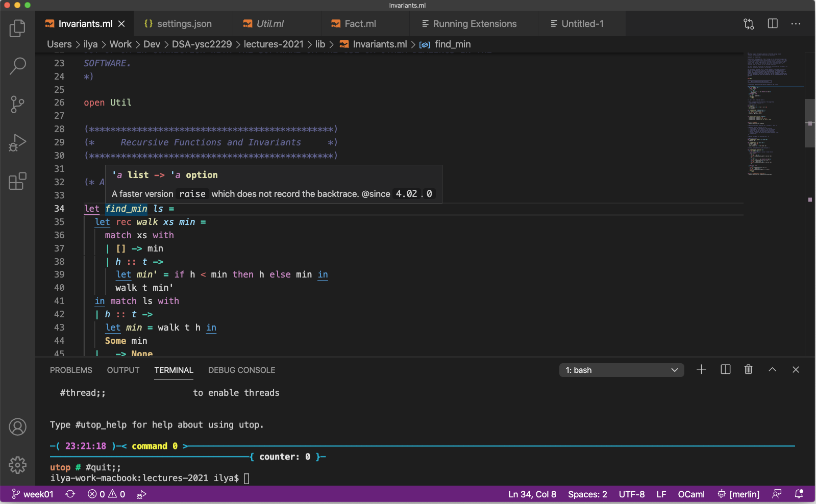816x504 pixels.
Task: Click the find_min symbol breadcrumb
Action: 445,44
